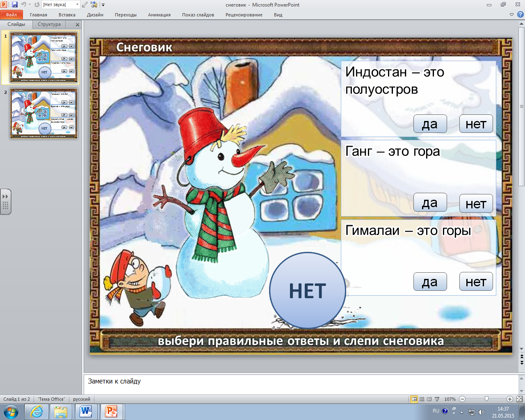
Task: Click the slide editor vertical scrollbar thumb
Action: [522, 106]
